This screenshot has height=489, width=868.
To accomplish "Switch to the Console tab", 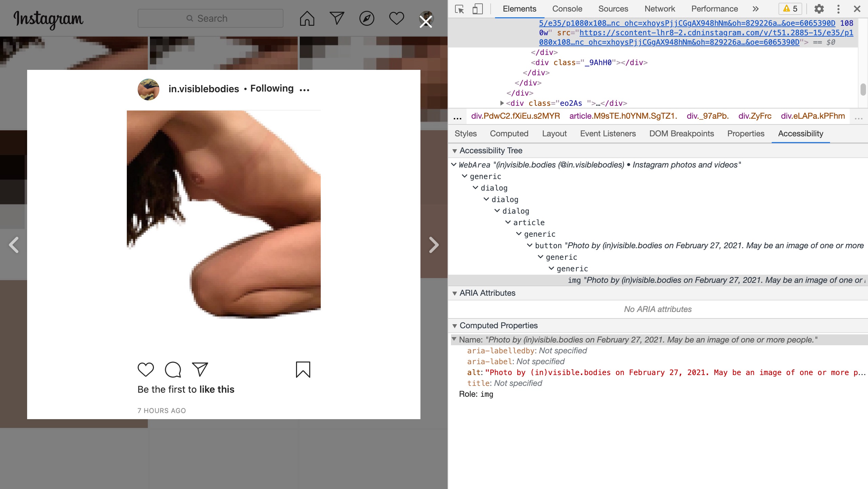I will (x=567, y=9).
